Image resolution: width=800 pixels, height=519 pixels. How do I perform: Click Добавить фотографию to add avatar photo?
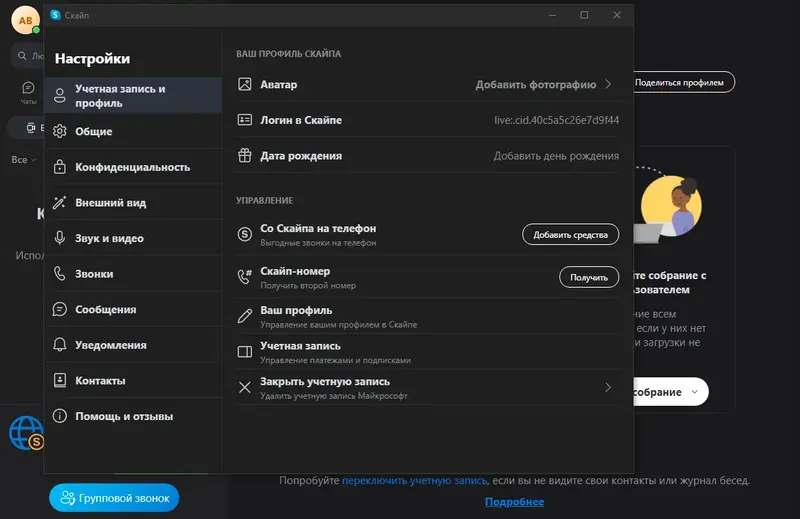[536, 85]
